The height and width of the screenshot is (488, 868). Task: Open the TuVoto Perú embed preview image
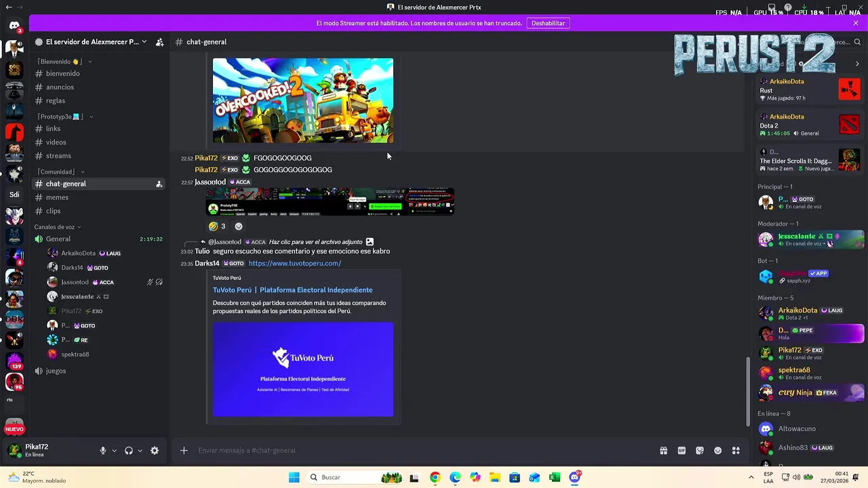303,369
